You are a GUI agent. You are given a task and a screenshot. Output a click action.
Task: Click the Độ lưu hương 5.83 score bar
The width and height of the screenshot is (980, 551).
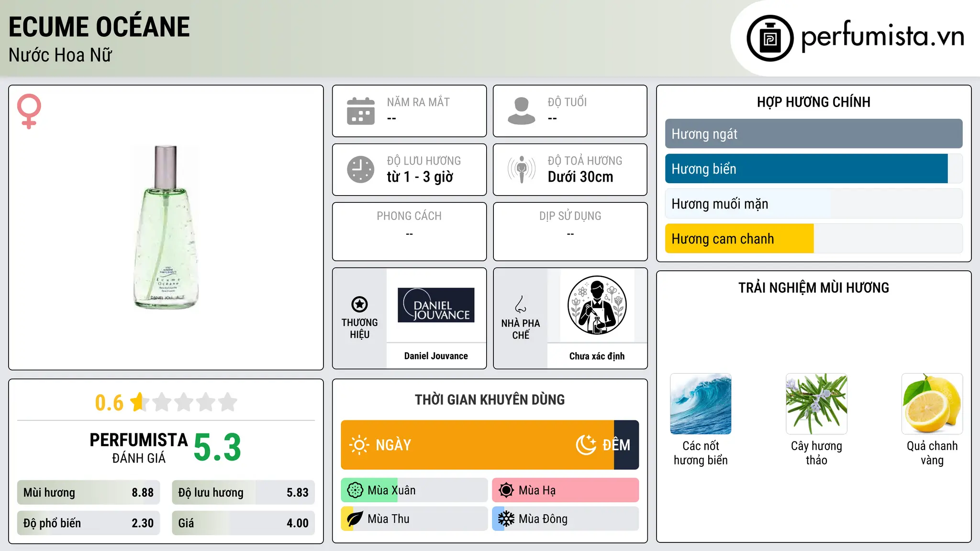pyautogui.click(x=244, y=493)
